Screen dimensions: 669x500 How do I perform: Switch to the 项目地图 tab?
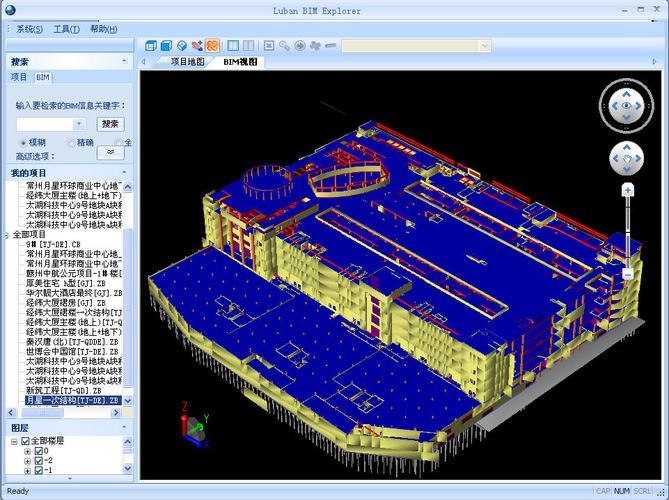point(187,62)
